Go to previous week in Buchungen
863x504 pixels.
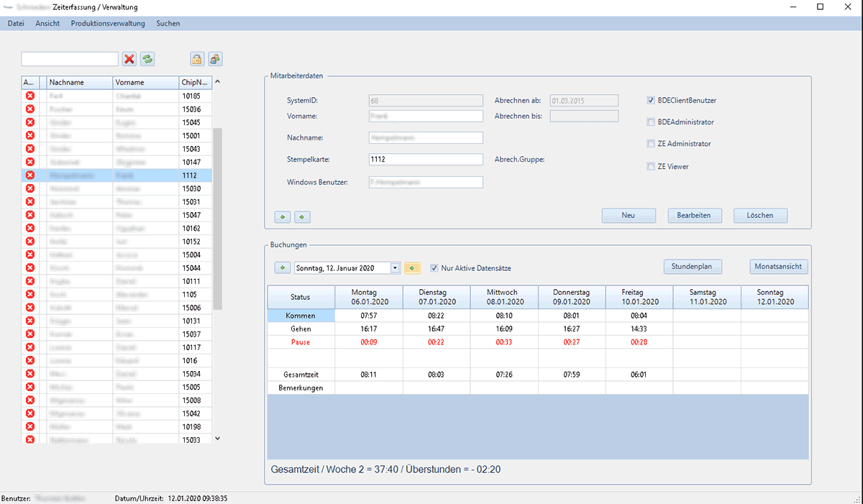[x=283, y=268]
